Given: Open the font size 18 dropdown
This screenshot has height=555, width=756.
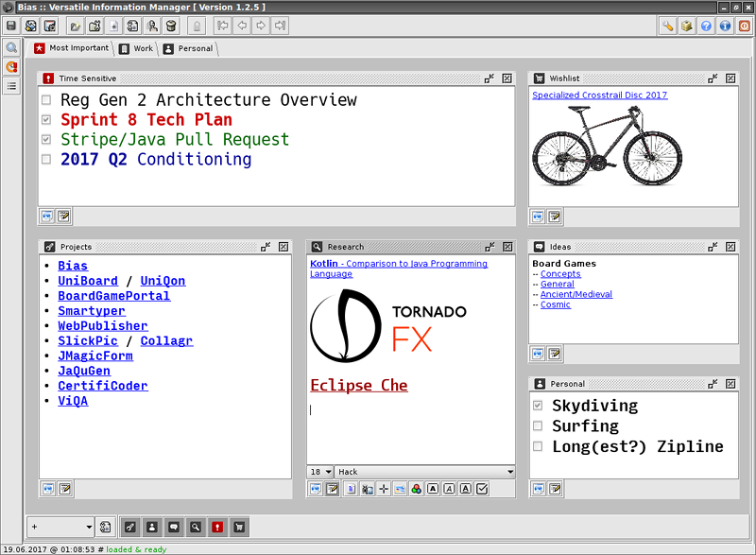Looking at the screenshot, I should click(x=320, y=472).
